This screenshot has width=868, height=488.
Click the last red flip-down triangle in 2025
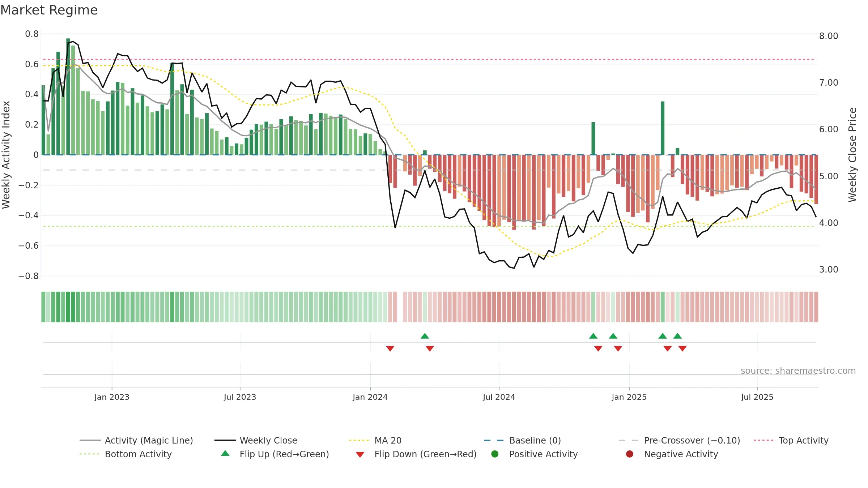(x=682, y=348)
